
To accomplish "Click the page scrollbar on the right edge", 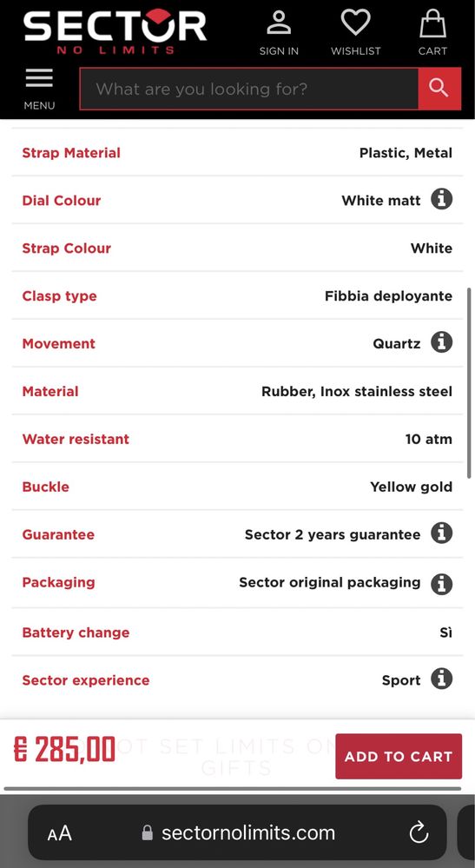I will pyautogui.click(x=470, y=382).
